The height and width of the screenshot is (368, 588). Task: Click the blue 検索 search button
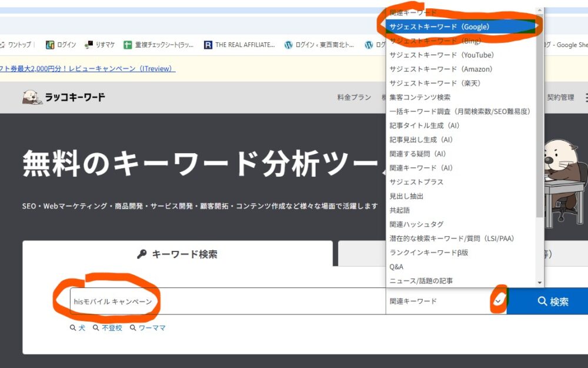point(547,301)
